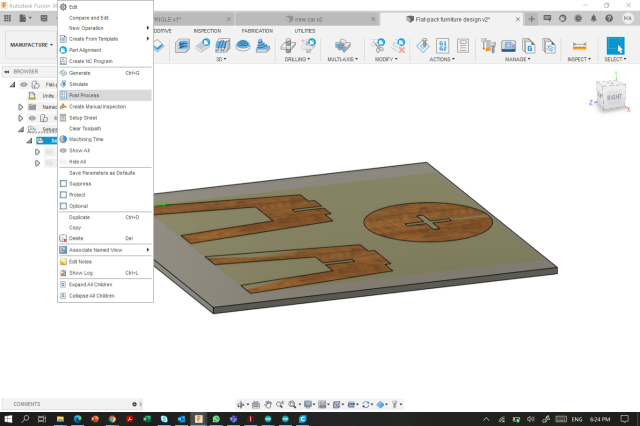Click the new design tab plus button
This screenshot has height=426, width=640.
532,19
